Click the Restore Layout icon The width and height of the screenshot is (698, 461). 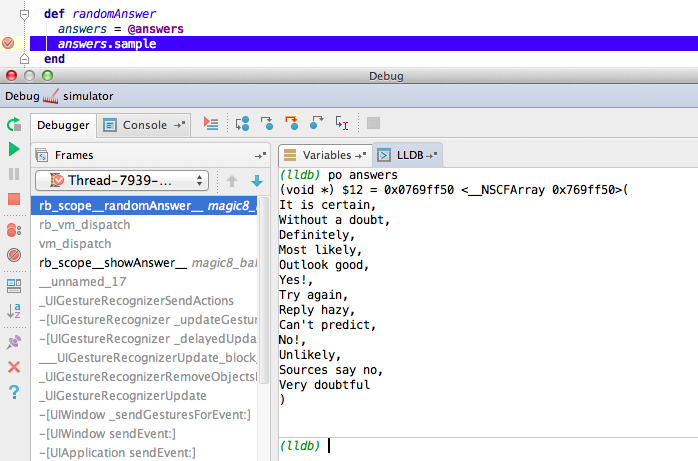coord(14,286)
